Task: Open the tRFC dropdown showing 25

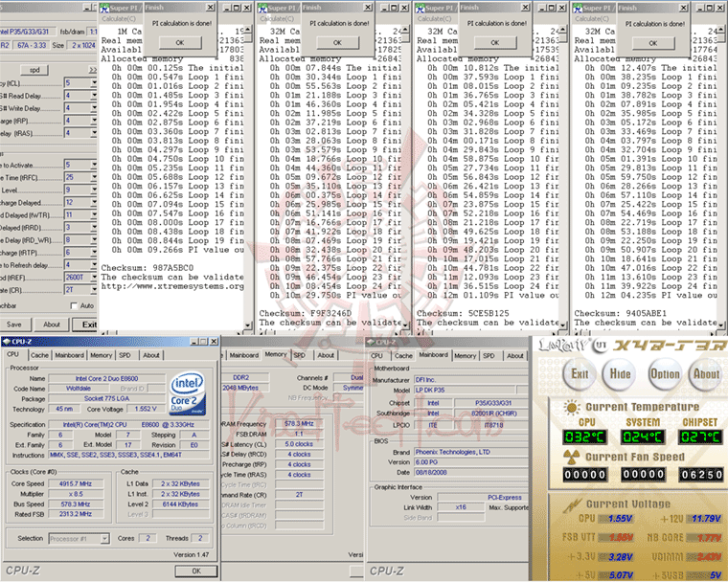Action: click(93, 177)
